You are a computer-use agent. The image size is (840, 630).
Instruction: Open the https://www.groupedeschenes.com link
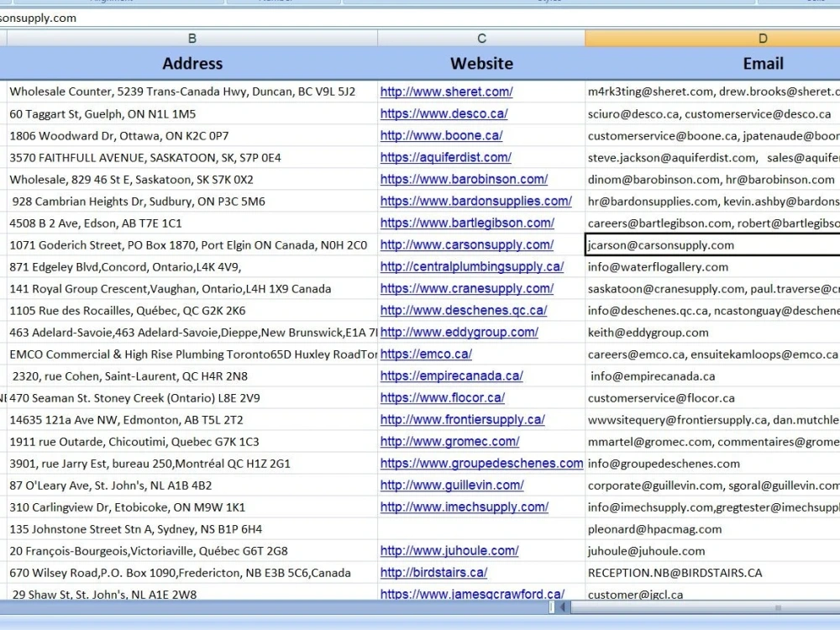pyautogui.click(x=481, y=464)
